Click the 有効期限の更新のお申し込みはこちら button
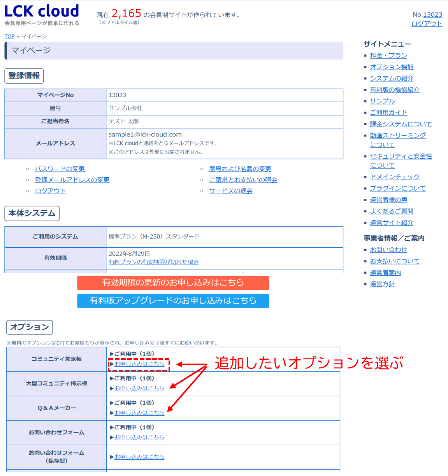 (x=173, y=283)
